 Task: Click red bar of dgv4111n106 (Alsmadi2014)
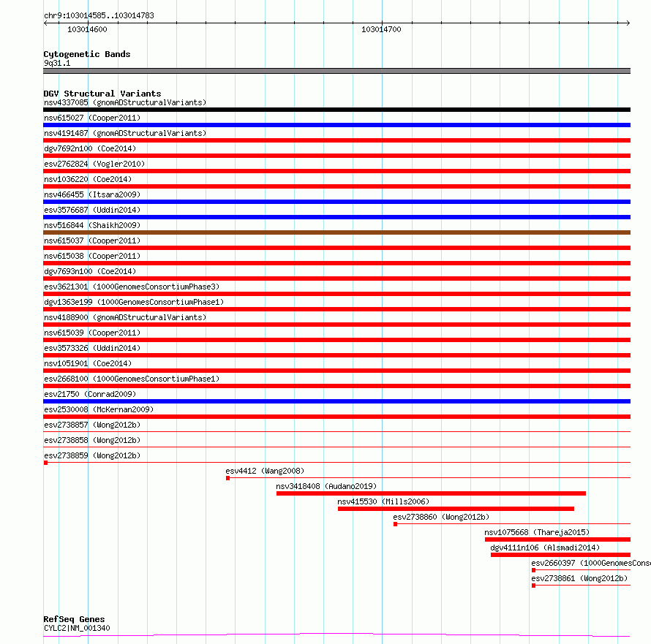pyautogui.click(x=560, y=556)
